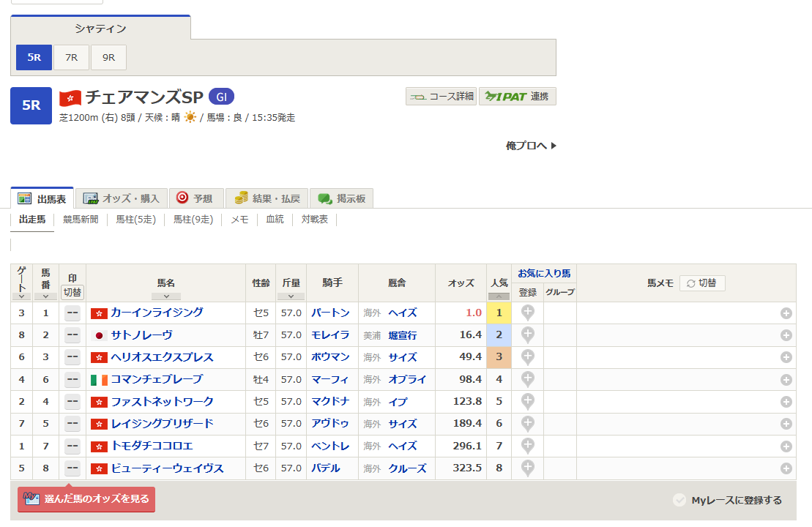The height and width of the screenshot is (527, 812).
Task: Click 選んだ馬のオッズを見る button
Action: point(86,499)
